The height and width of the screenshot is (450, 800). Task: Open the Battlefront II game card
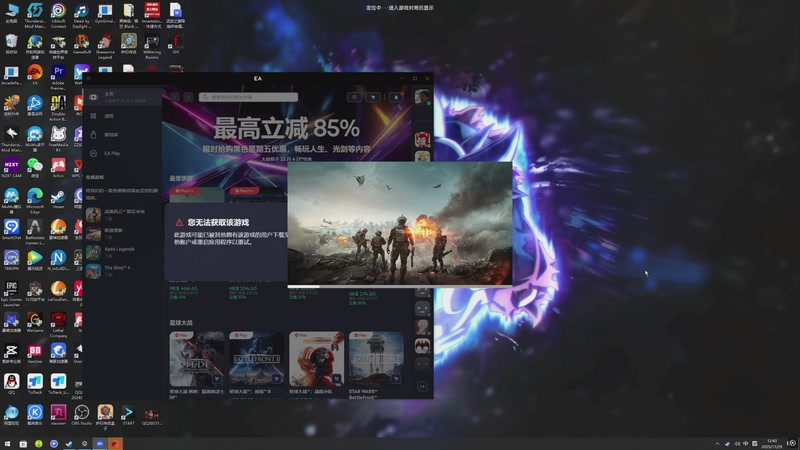(257, 359)
